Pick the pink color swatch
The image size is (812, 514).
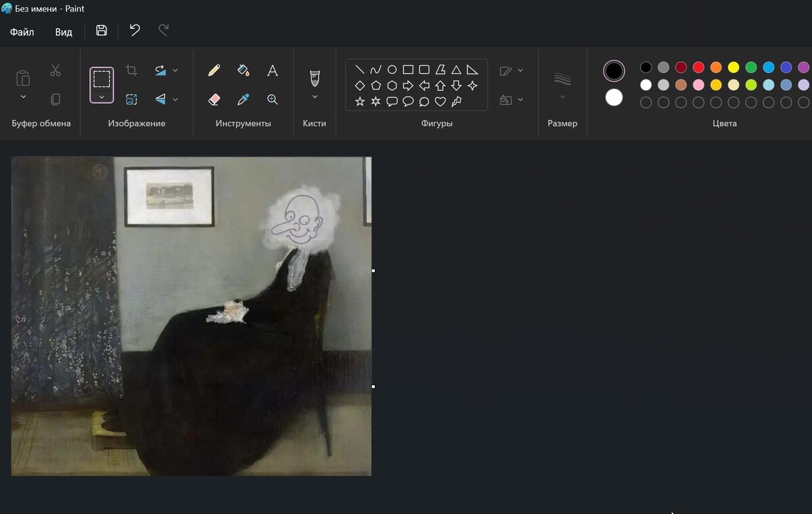[x=698, y=85]
